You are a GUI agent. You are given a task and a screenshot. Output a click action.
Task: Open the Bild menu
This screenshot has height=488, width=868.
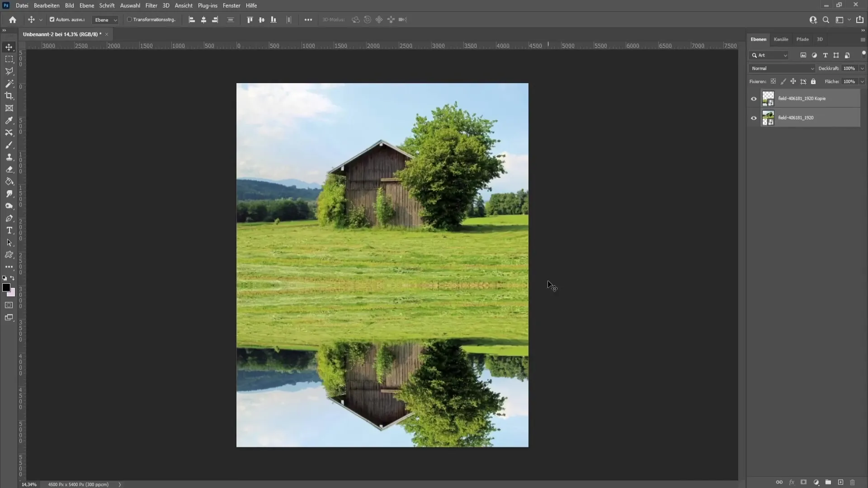coord(69,5)
